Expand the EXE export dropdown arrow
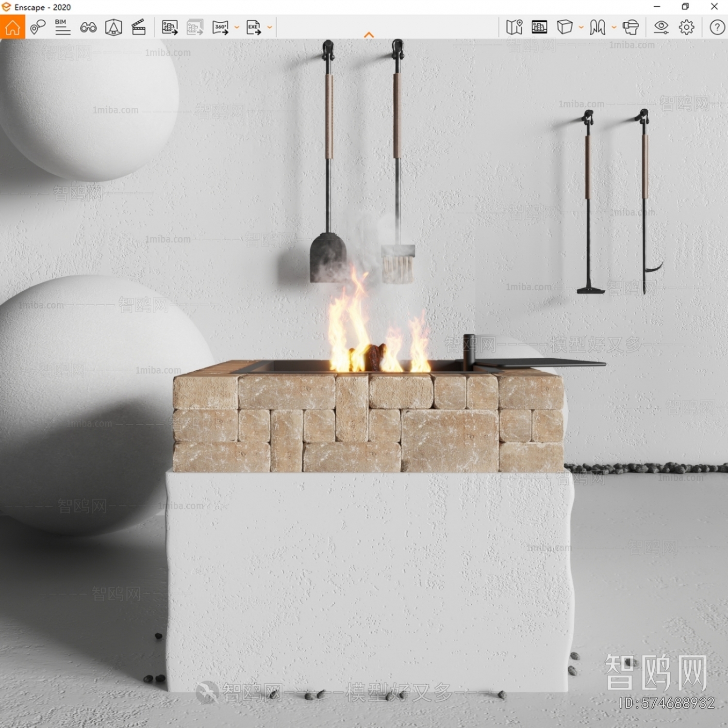Screen dimensions: 728x728 coord(270,28)
